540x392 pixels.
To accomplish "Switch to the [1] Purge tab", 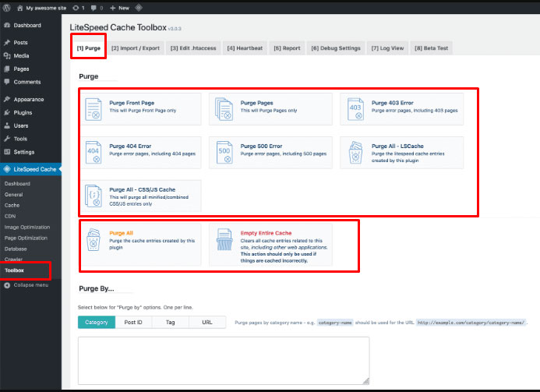I will [x=89, y=48].
